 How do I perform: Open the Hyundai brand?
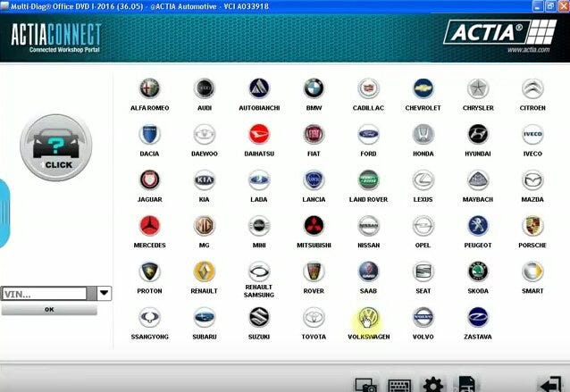[x=478, y=134]
